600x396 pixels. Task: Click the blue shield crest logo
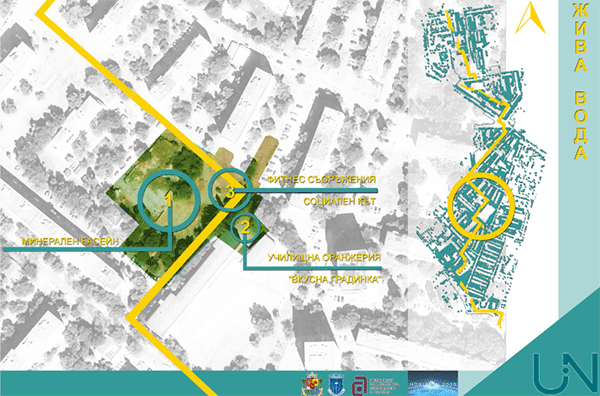pos(336,384)
